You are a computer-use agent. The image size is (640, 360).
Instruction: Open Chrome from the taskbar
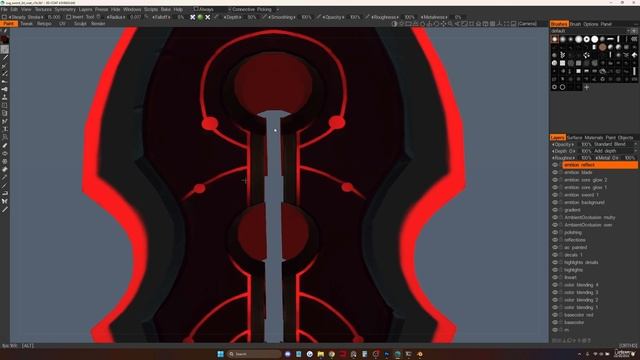pyautogui.click(x=332, y=354)
